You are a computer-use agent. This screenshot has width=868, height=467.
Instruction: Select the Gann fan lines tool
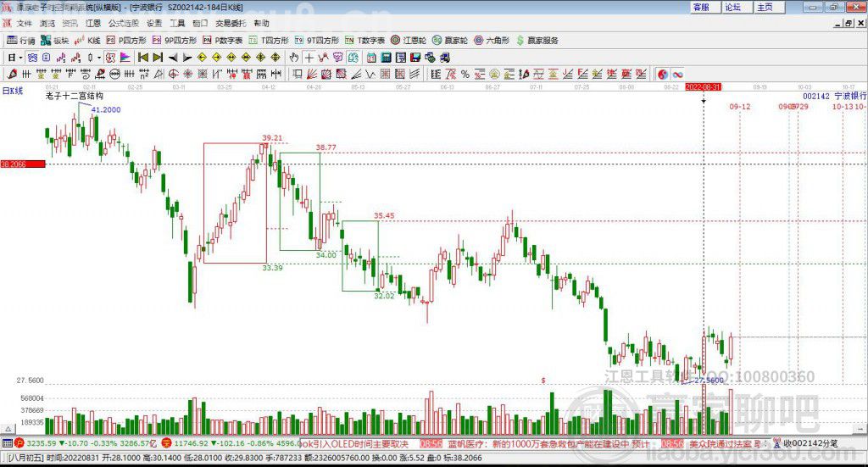tap(311, 74)
